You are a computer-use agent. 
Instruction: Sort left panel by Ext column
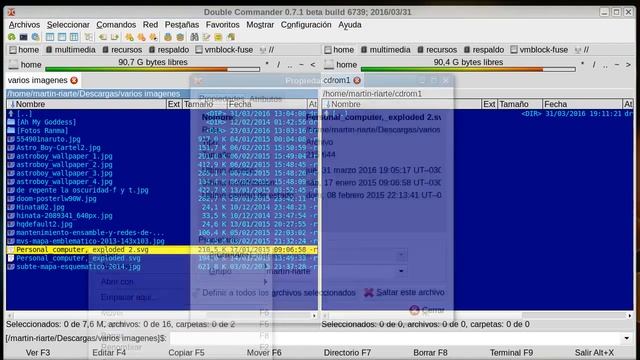174,104
